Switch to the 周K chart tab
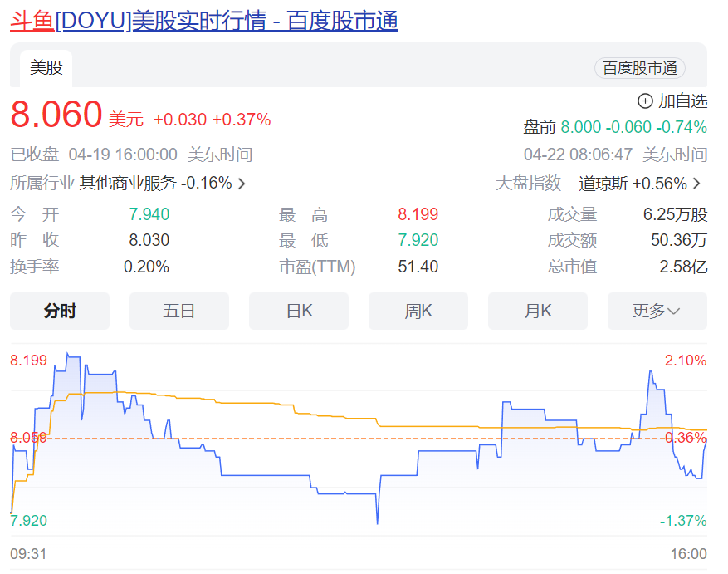 [x=418, y=311]
